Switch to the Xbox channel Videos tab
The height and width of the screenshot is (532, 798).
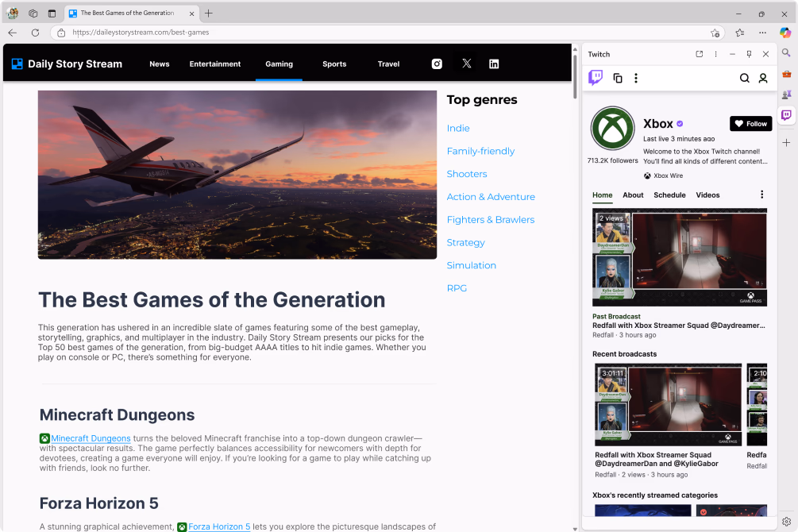tap(708, 195)
